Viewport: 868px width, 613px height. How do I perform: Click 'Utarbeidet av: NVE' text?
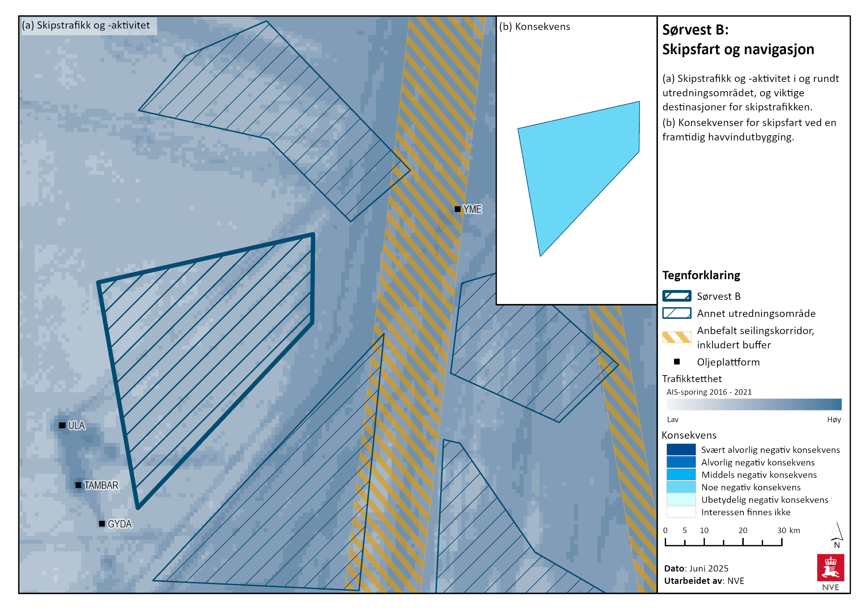tap(704, 581)
